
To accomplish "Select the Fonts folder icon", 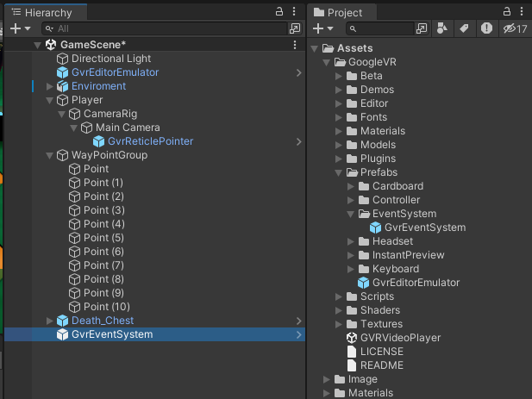I will pyautogui.click(x=352, y=117).
